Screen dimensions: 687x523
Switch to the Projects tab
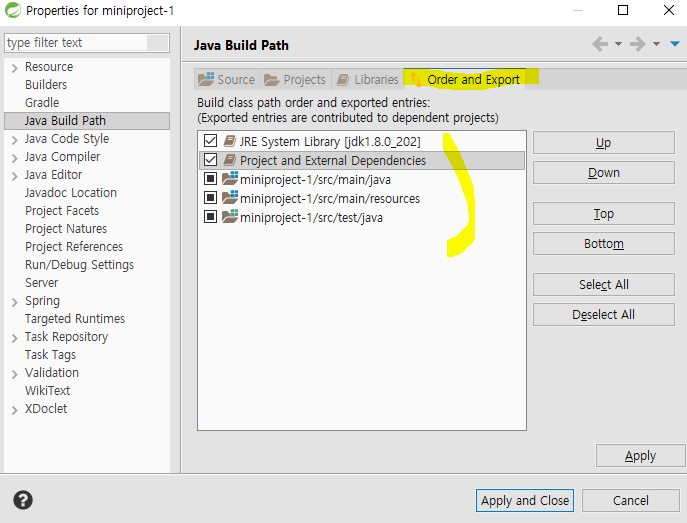(295, 79)
